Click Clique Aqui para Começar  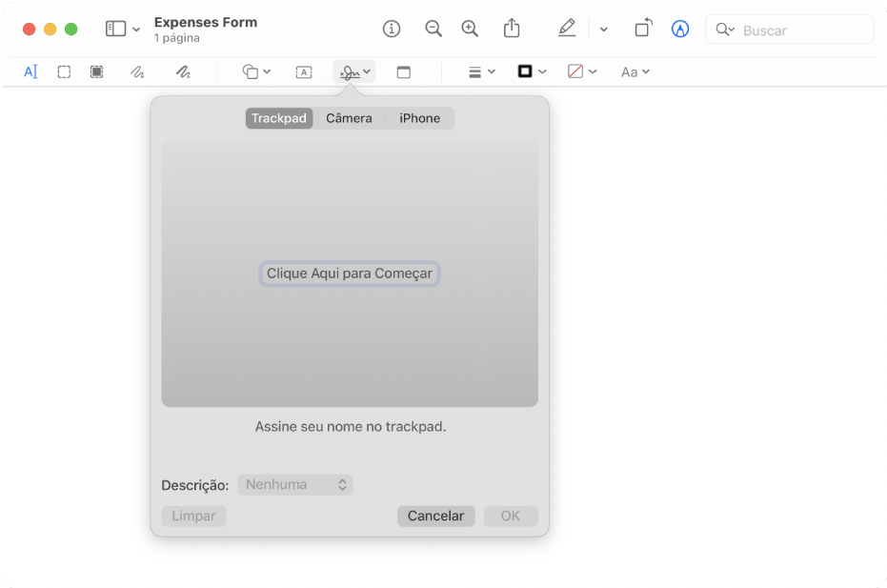[350, 274]
